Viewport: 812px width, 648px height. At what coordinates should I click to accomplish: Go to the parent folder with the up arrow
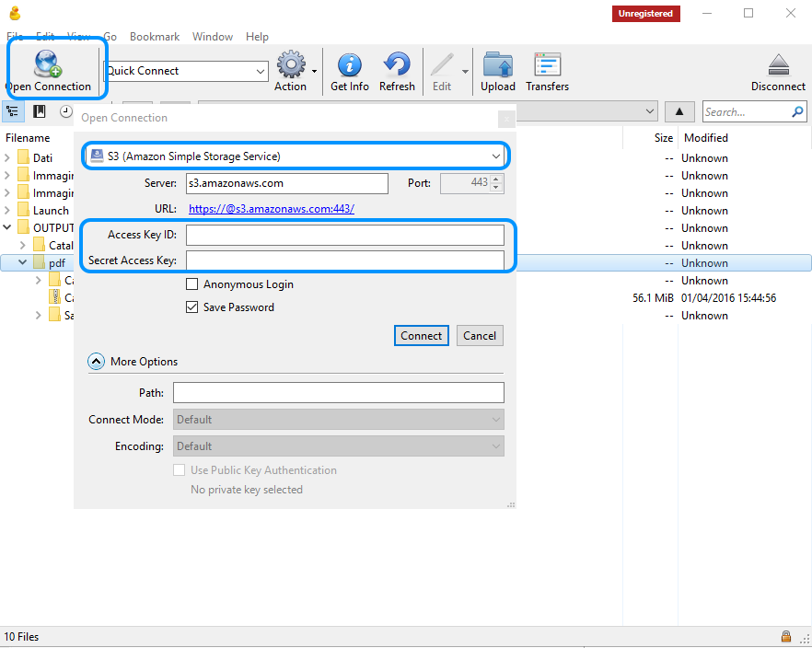coord(679,111)
